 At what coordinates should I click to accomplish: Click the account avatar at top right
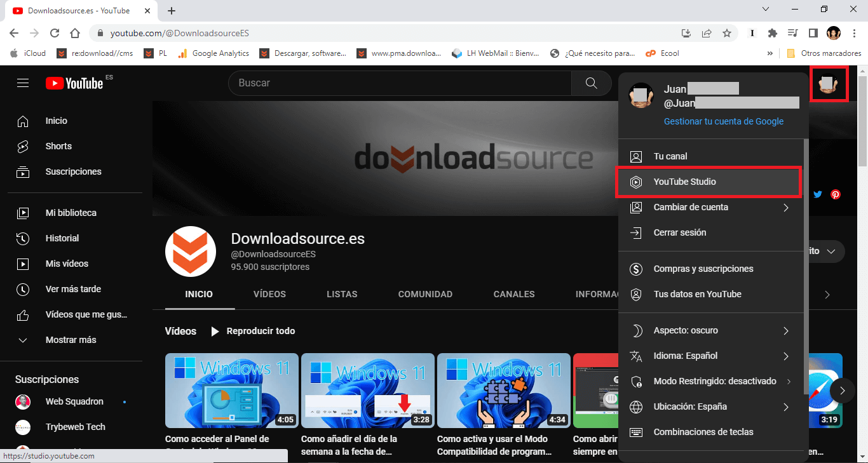pos(827,83)
